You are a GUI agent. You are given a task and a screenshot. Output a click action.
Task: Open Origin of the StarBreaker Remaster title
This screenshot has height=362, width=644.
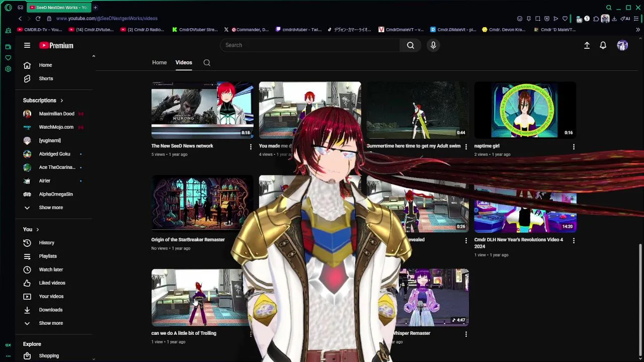pyautogui.click(x=188, y=240)
